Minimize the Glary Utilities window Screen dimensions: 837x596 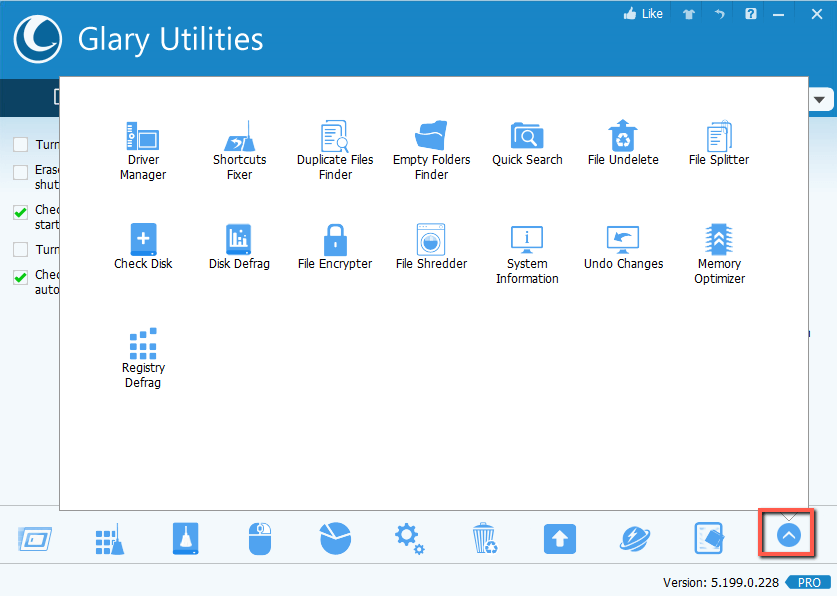(779, 14)
